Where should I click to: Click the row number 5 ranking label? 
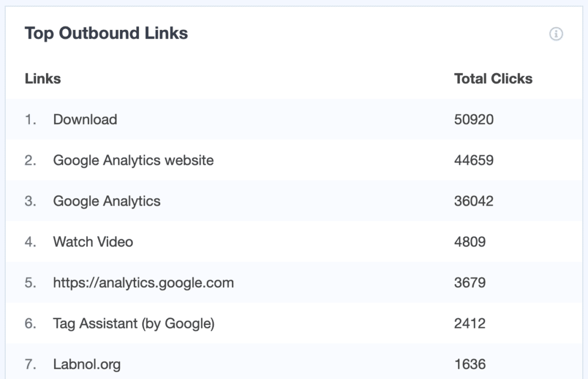(x=30, y=283)
